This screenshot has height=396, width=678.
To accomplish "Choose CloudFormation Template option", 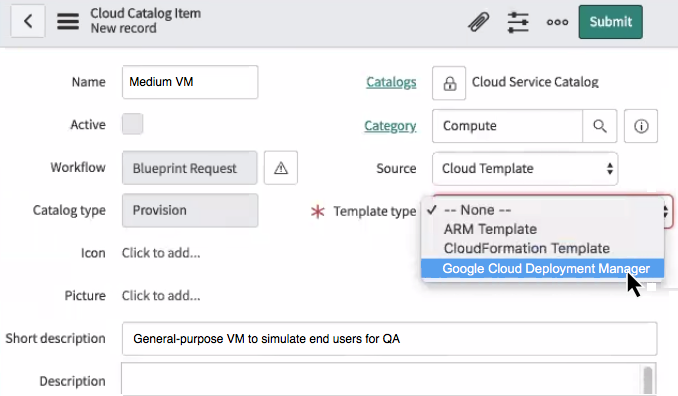I will pos(542,249).
